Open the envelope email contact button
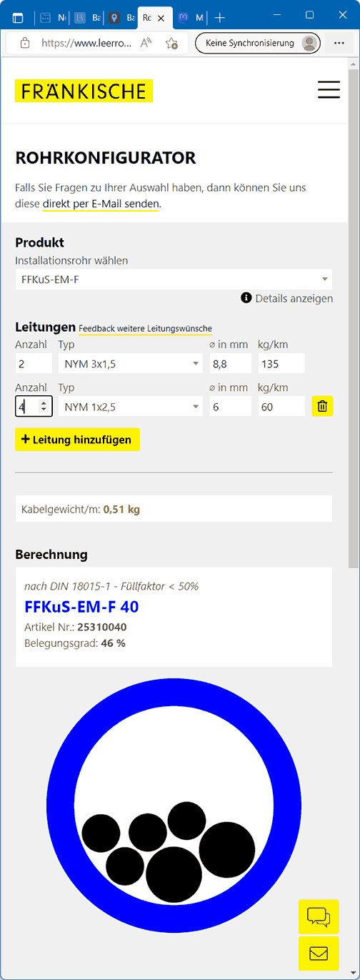Image resolution: width=360 pixels, height=980 pixels. (x=318, y=953)
